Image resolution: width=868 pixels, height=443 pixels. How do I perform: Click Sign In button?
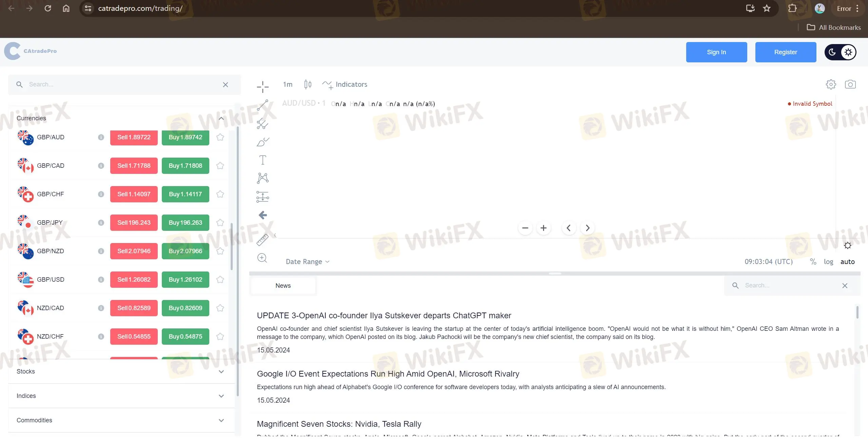click(x=716, y=52)
